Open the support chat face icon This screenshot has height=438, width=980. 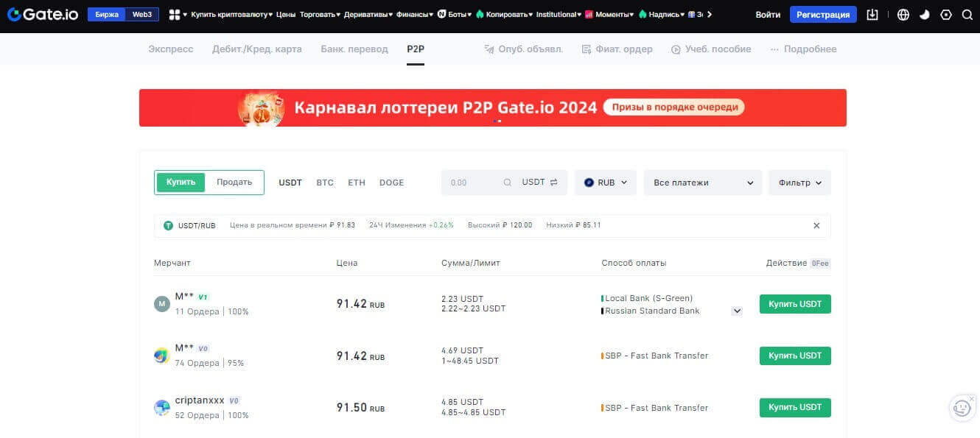point(961,407)
